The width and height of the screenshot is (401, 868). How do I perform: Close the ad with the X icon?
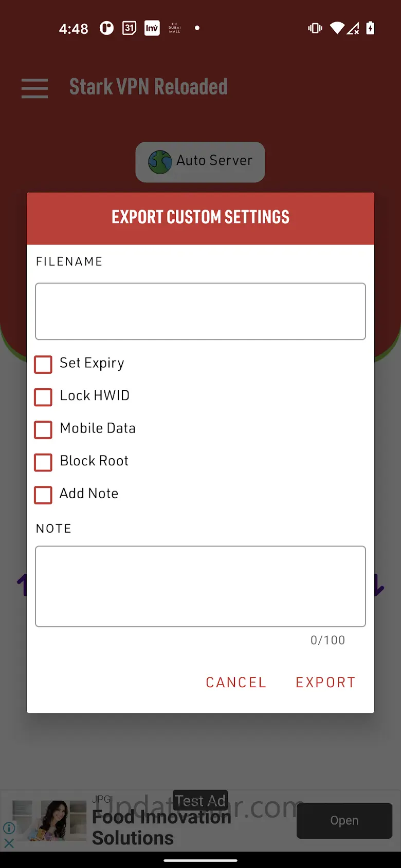9,843
